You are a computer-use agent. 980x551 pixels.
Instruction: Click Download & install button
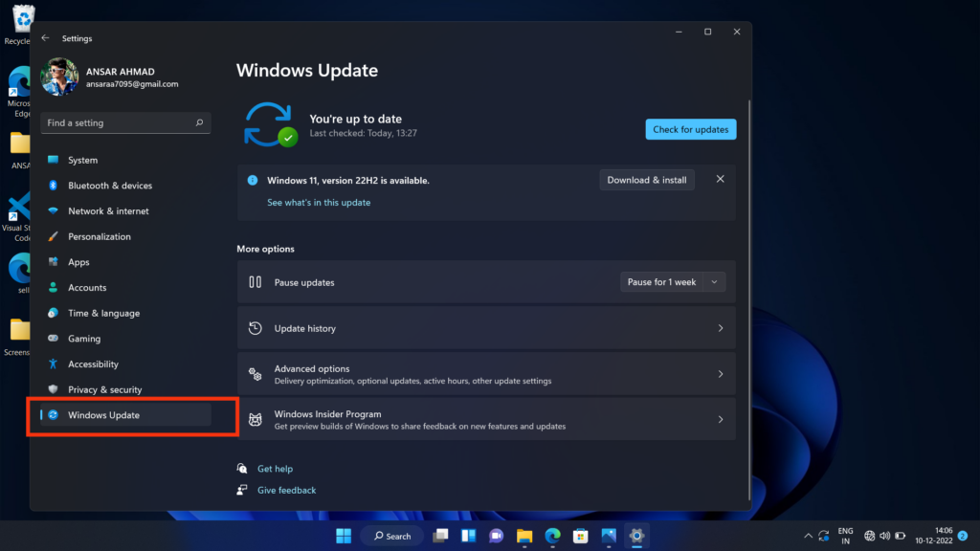coord(647,180)
